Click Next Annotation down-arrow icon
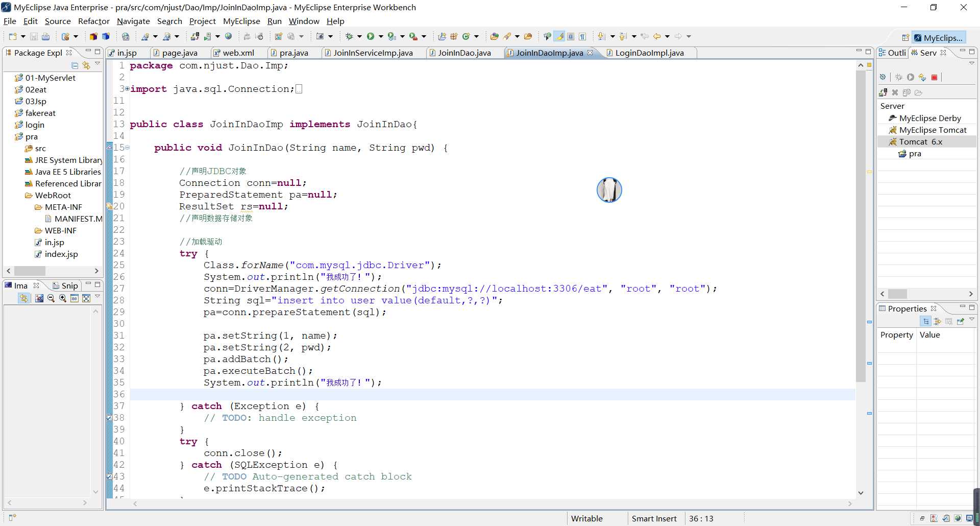The width and height of the screenshot is (980, 526). point(601,36)
